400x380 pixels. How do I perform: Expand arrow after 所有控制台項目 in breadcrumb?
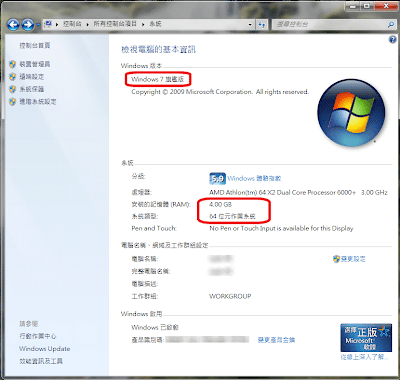pos(143,24)
